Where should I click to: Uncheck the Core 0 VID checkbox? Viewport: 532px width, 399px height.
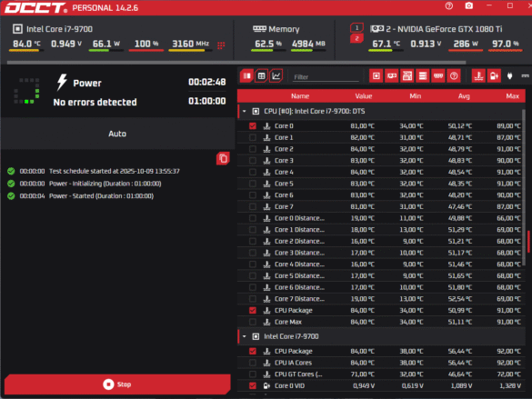253,385
